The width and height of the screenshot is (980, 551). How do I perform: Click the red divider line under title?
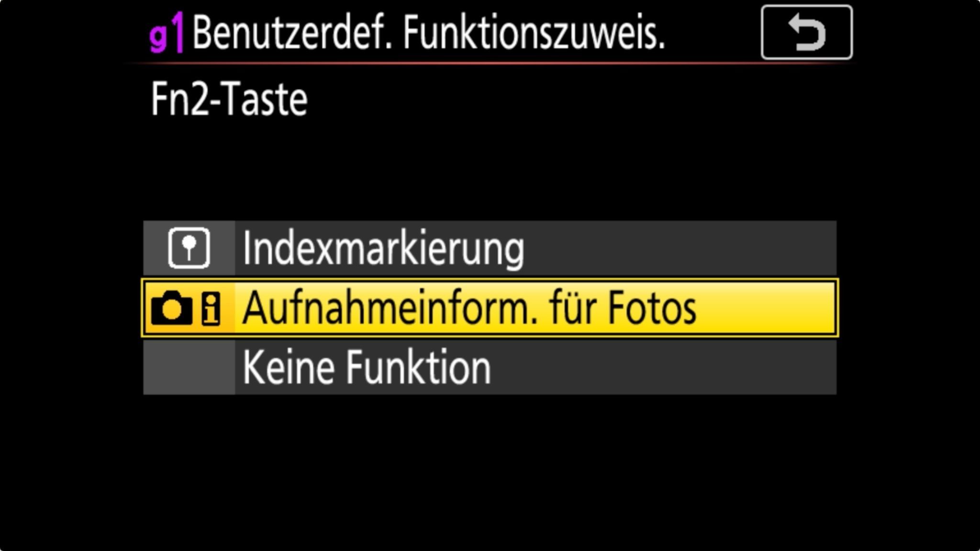point(488,63)
